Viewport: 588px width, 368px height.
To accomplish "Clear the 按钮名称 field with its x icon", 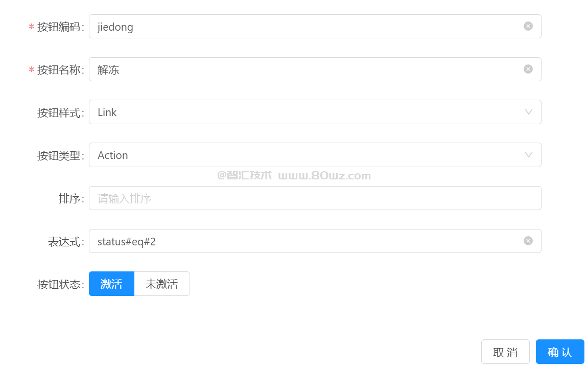I will [528, 69].
